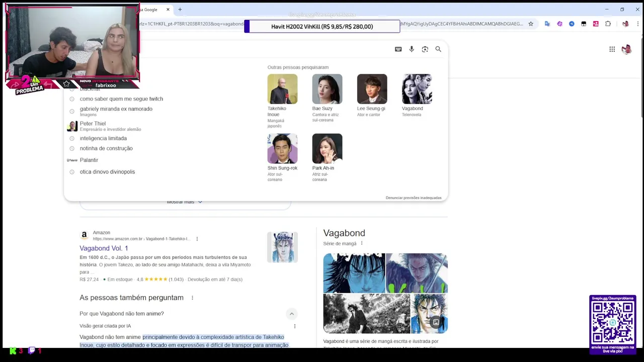644x362 pixels.
Task: Open the Google apps grid
Action: 612,49
